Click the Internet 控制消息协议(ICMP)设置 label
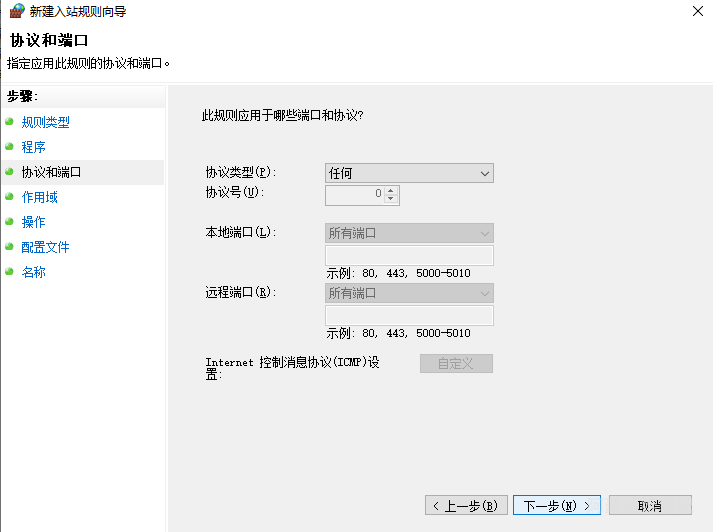The width and height of the screenshot is (713, 532). pos(292,368)
